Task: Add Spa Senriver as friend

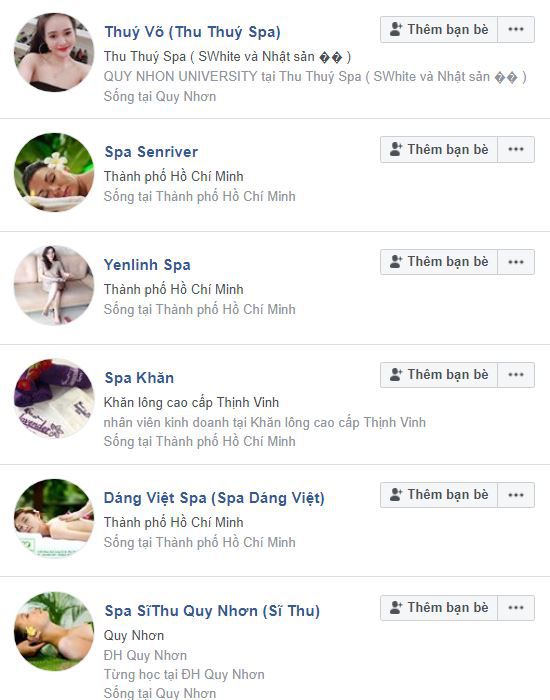Action: 439,150
